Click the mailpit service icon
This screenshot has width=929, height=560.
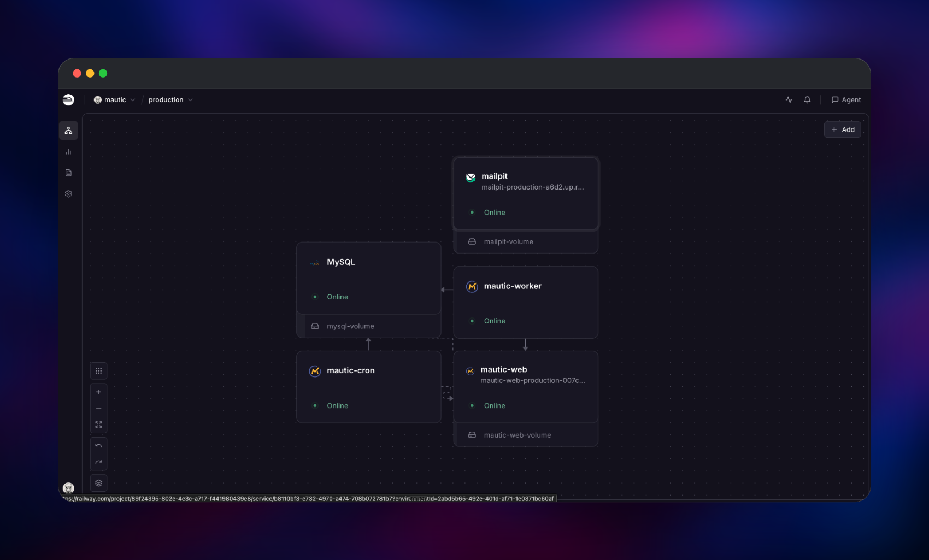(x=471, y=177)
